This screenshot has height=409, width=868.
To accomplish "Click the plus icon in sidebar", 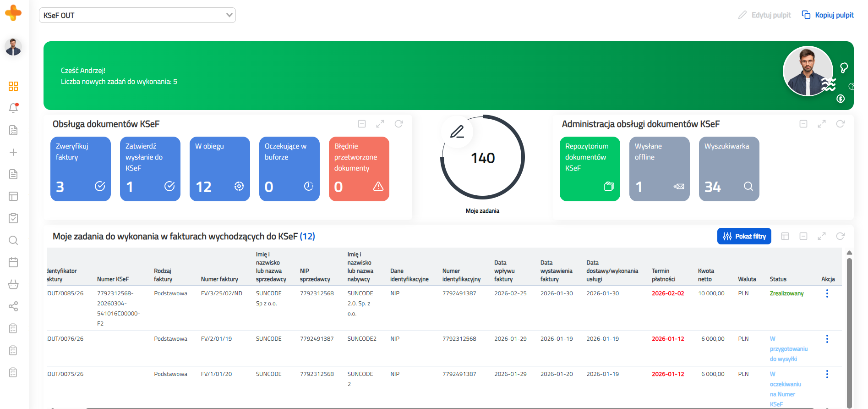I will point(13,152).
